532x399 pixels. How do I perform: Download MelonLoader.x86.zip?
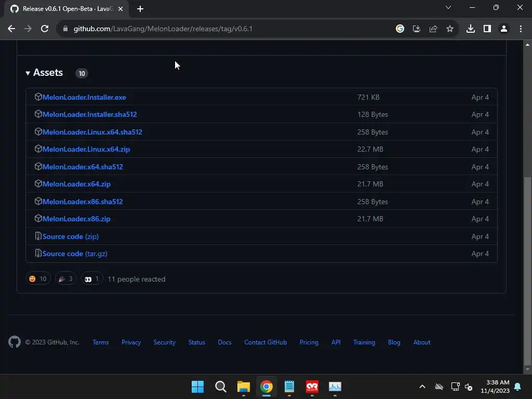coord(76,219)
